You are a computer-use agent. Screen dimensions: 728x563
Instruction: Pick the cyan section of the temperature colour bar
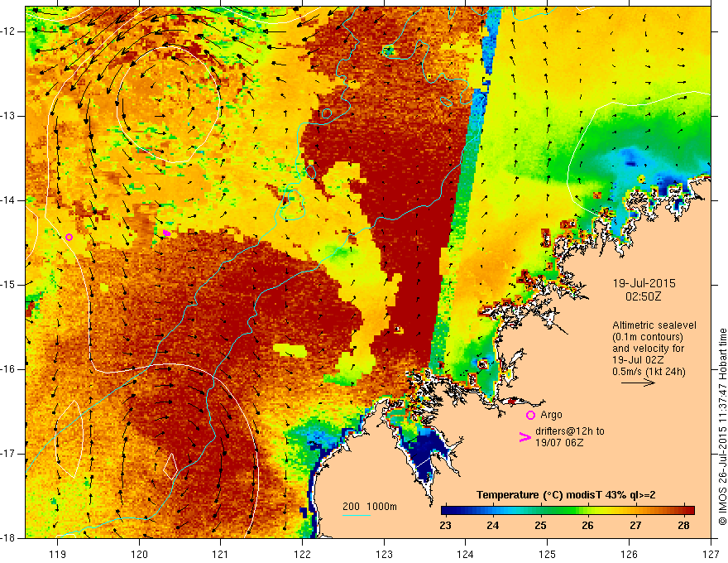coord(509,510)
